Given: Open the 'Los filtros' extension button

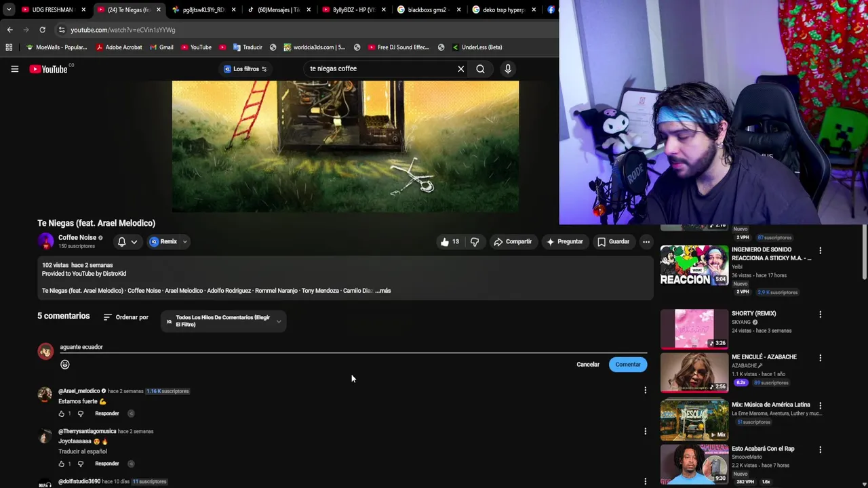Looking at the screenshot, I should click(x=245, y=68).
